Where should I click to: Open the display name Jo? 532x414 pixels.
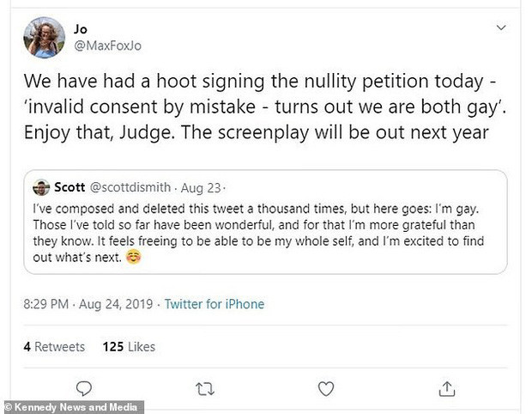coord(81,29)
